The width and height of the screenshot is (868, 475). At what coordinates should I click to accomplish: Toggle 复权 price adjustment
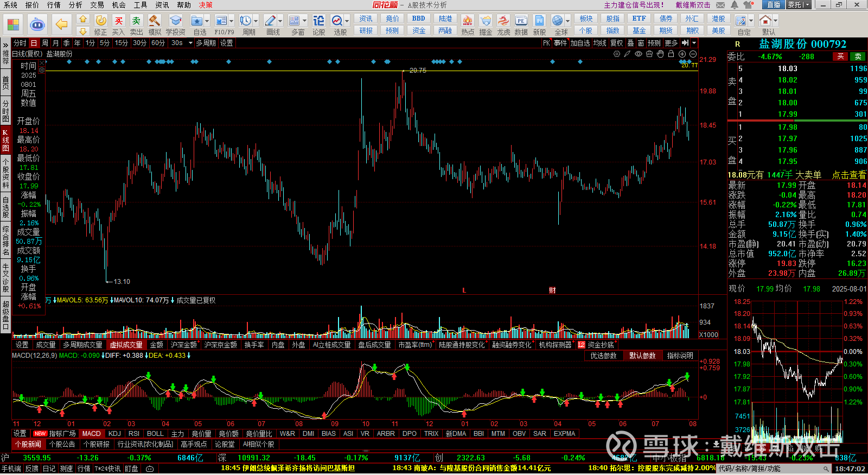[617, 43]
